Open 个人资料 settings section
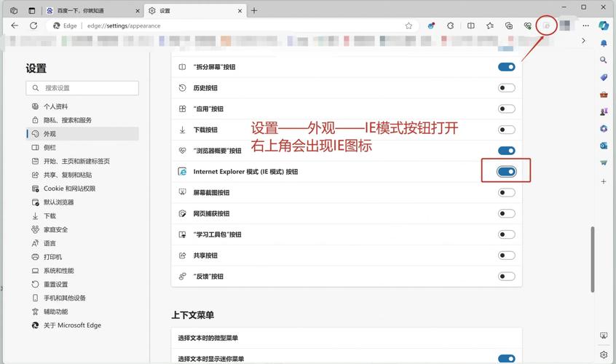Image resolution: width=616 pixels, height=364 pixels. pyautogui.click(x=82, y=106)
